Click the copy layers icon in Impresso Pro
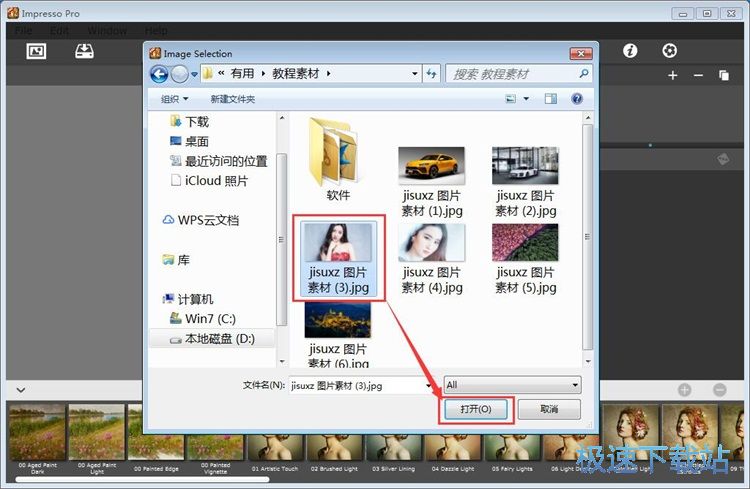This screenshot has height=489, width=750. 724,75
